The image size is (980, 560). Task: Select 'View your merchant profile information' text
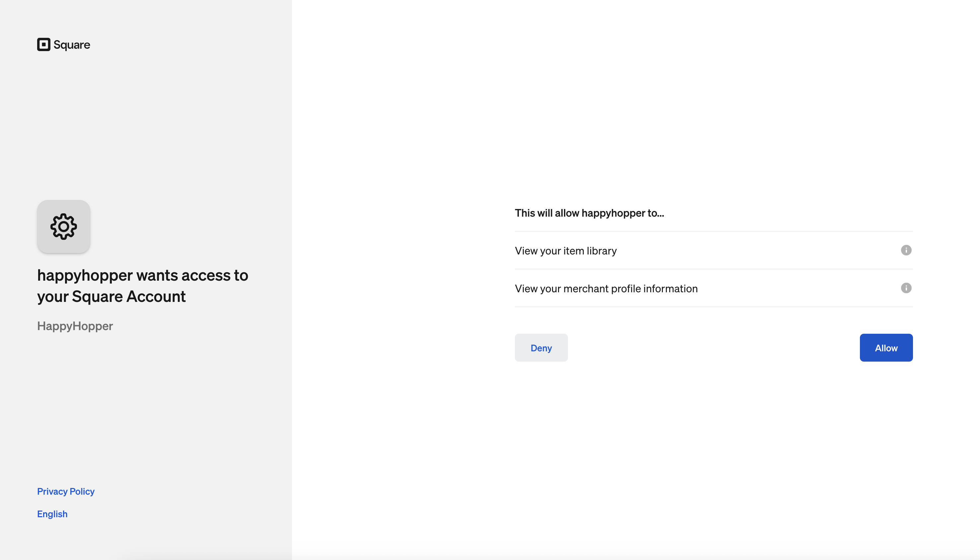click(x=606, y=289)
